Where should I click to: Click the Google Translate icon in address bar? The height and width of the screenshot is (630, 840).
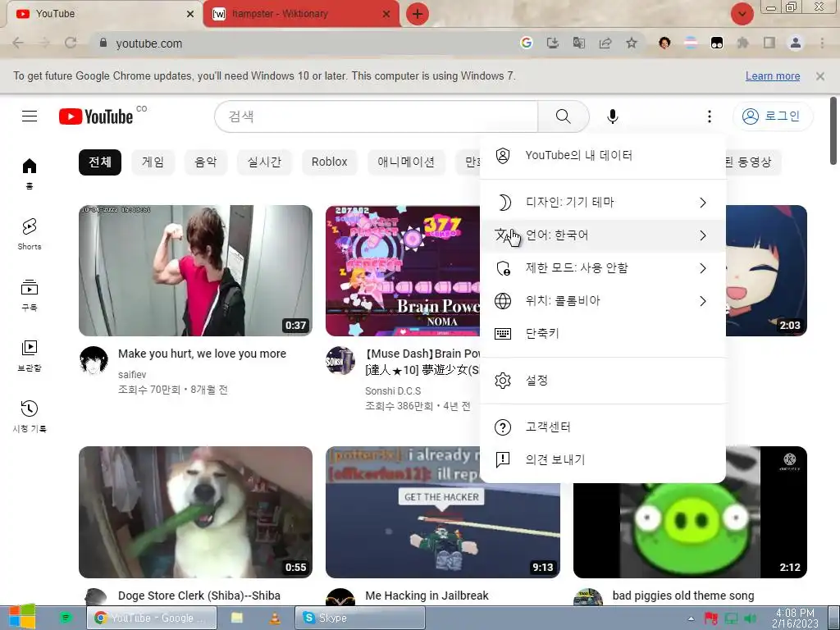coord(578,43)
